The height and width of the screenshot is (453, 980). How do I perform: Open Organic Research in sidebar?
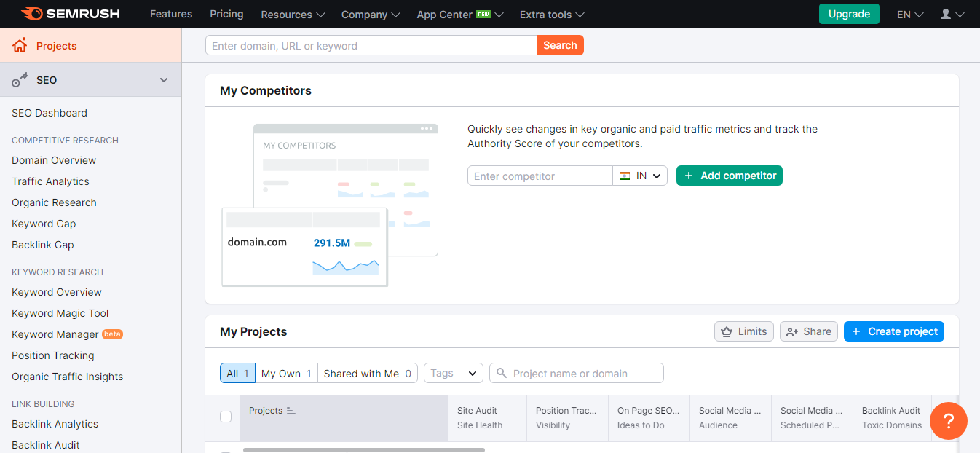[54, 202]
